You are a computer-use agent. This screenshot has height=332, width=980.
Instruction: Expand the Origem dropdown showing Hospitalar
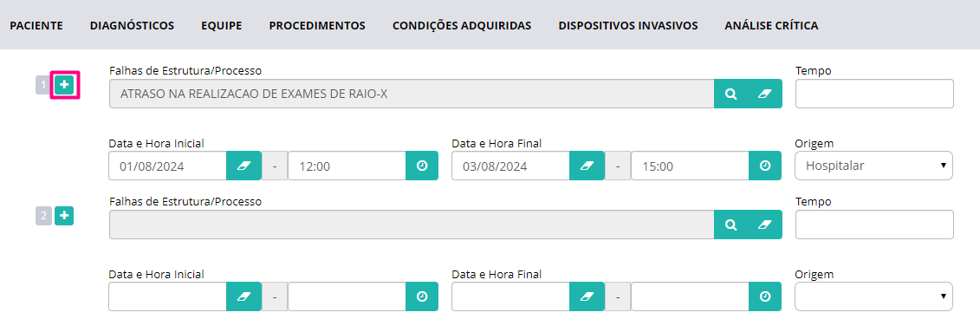[x=873, y=166]
